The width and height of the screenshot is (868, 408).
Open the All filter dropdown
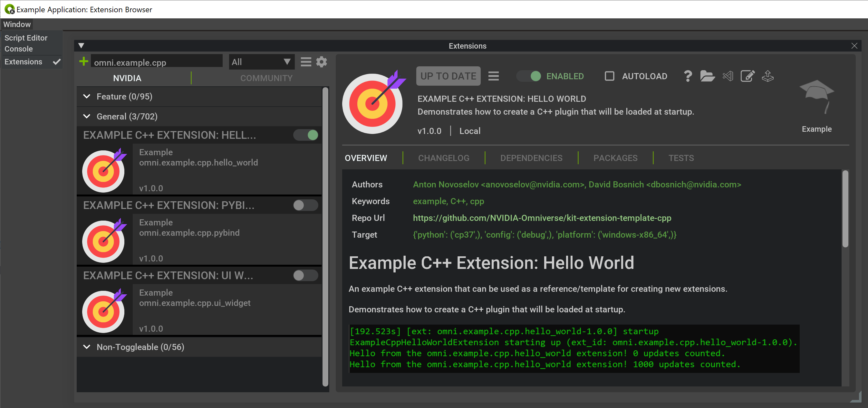pos(262,62)
